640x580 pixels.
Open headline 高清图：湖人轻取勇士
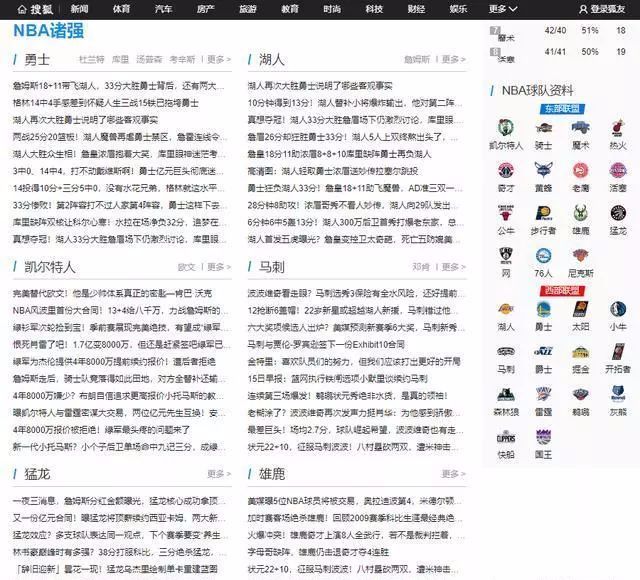(333, 171)
